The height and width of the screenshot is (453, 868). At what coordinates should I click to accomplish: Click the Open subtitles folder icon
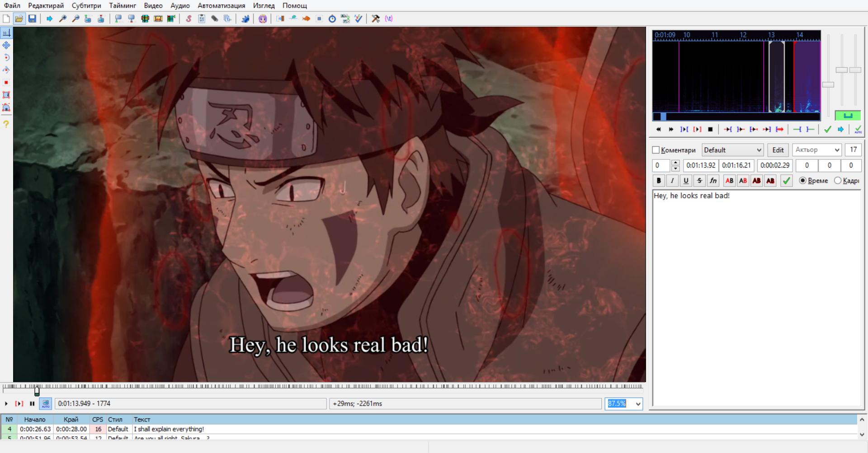coord(19,19)
